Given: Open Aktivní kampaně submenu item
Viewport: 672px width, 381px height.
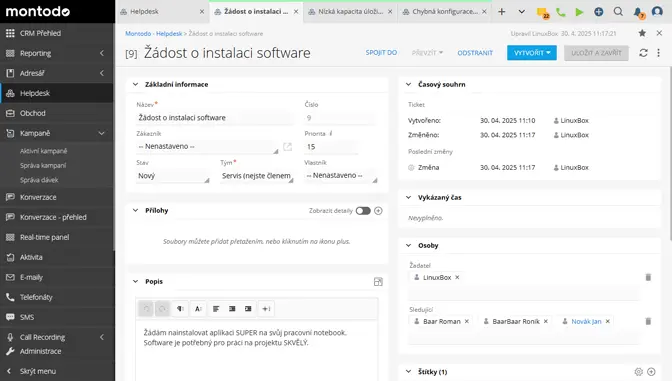Looking at the screenshot, I should (44, 151).
